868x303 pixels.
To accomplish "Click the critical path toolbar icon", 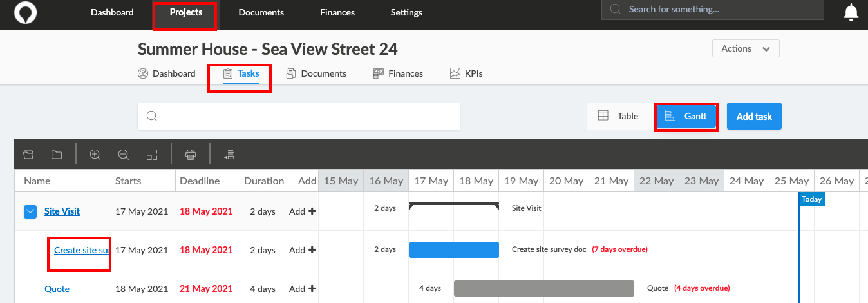I will click(x=229, y=155).
